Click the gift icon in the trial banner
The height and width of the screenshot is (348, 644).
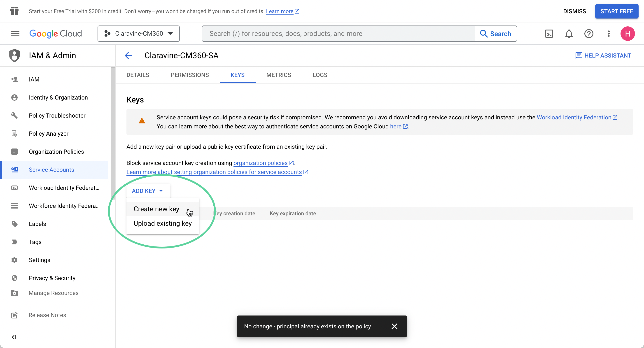[14, 11]
